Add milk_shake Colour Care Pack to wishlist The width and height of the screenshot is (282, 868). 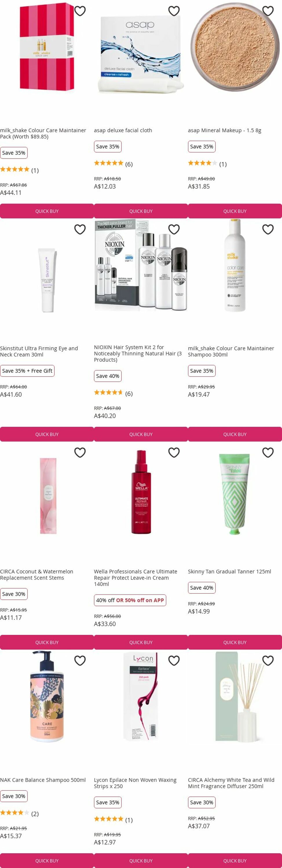pos(80,11)
